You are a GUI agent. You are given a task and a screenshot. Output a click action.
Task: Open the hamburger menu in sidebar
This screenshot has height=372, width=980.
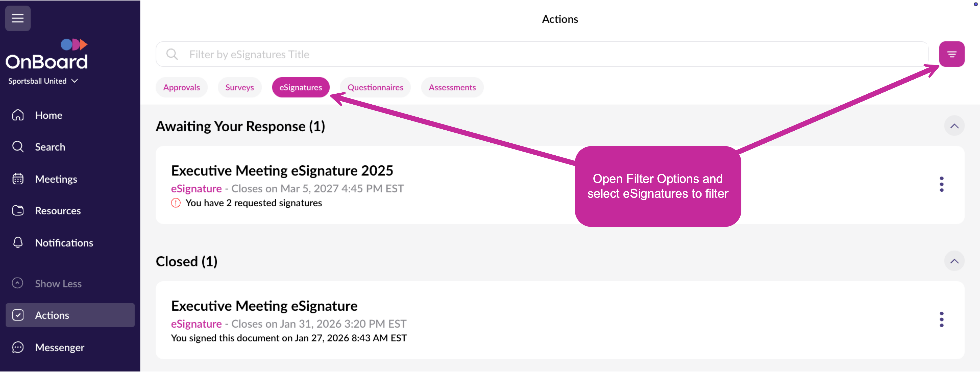tap(18, 18)
